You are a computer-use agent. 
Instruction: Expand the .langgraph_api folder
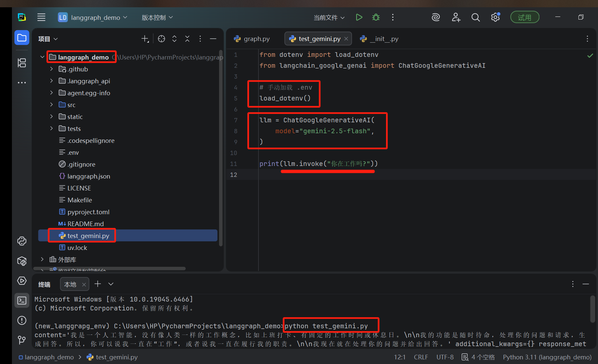51,81
